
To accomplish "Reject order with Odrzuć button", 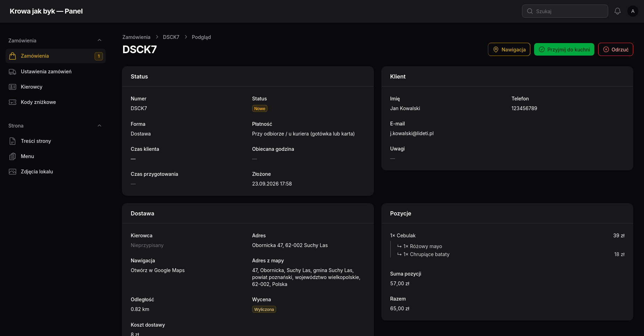I will coord(615,49).
